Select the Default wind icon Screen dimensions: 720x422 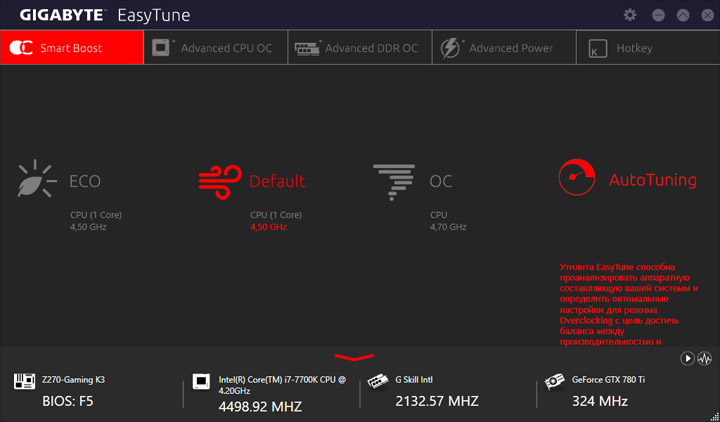220,182
